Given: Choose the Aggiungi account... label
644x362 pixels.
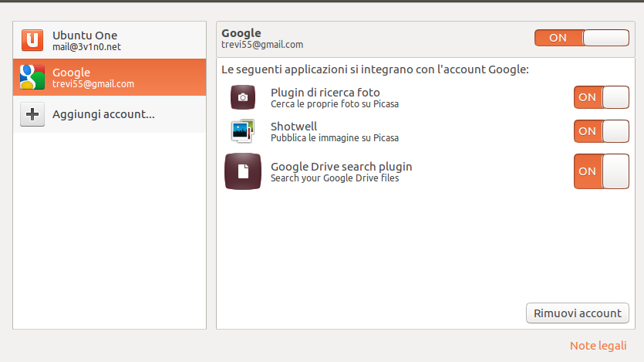Looking at the screenshot, I should coord(103,114).
